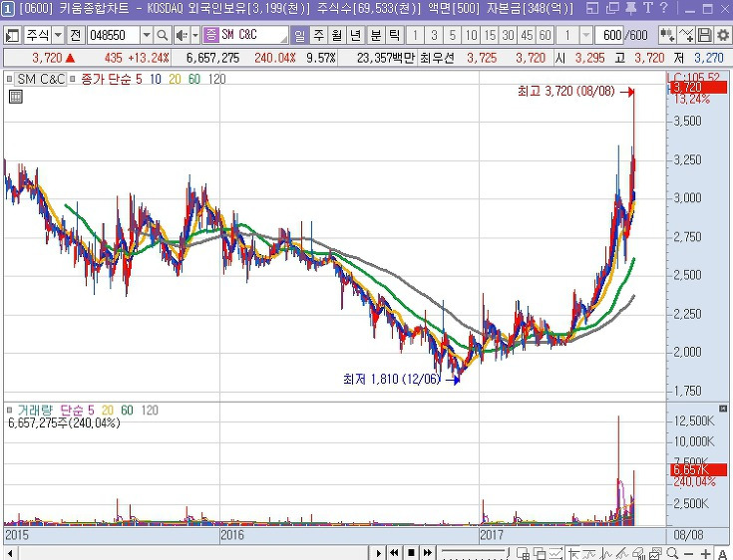Toggle the 거래량 volume indicator marker

[x=9, y=411]
